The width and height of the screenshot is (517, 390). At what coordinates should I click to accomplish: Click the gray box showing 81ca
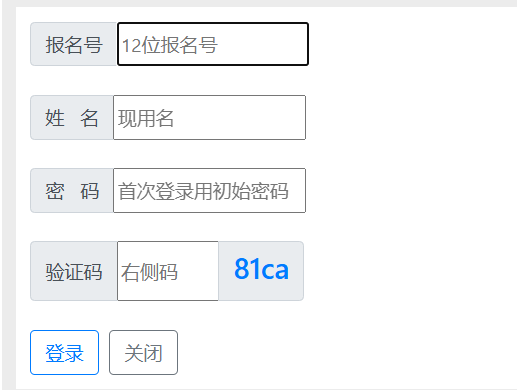coord(261,271)
